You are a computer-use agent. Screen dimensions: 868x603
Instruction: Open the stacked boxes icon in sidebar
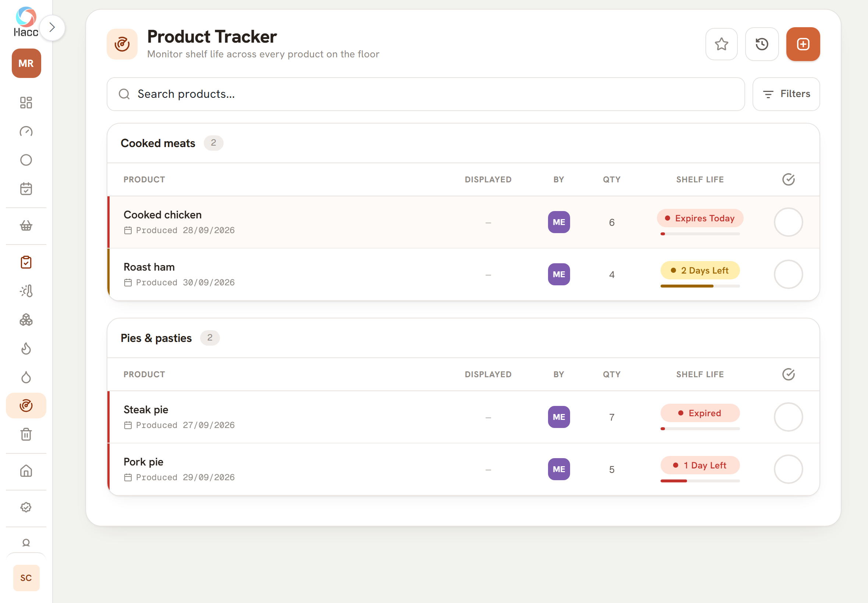(x=26, y=320)
